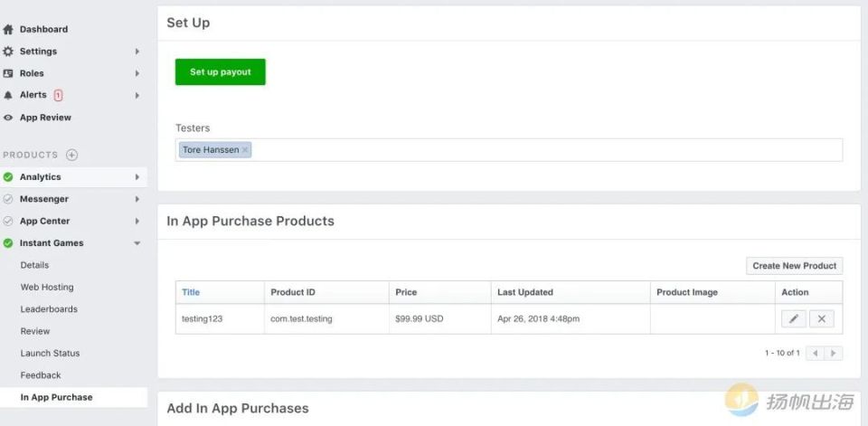Viewport: 868px width, 426px height.
Task: Click the plus icon next to PRODUCTS
Action: tap(72, 155)
